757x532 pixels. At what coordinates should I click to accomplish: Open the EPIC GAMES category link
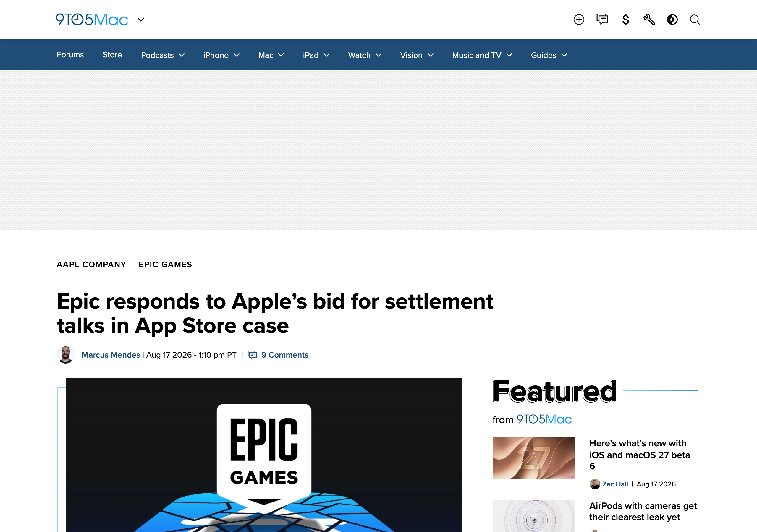point(165,264)
